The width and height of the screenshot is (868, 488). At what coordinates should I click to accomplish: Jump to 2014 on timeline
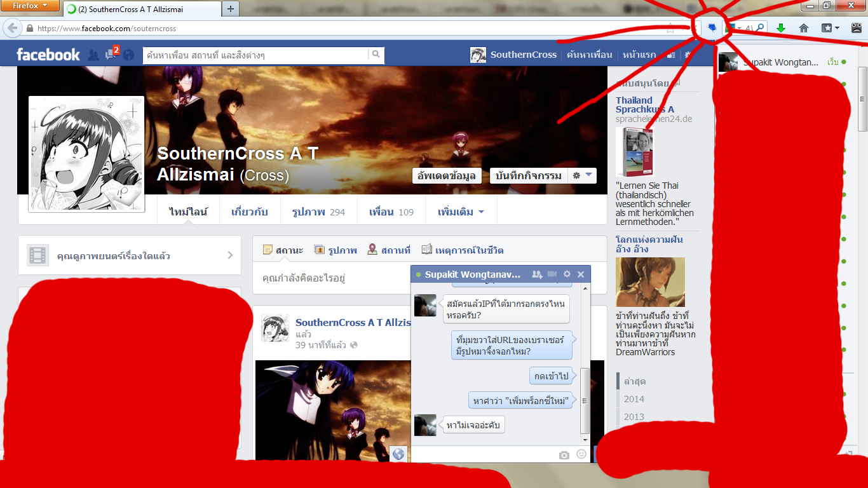(x=634, y=399)
